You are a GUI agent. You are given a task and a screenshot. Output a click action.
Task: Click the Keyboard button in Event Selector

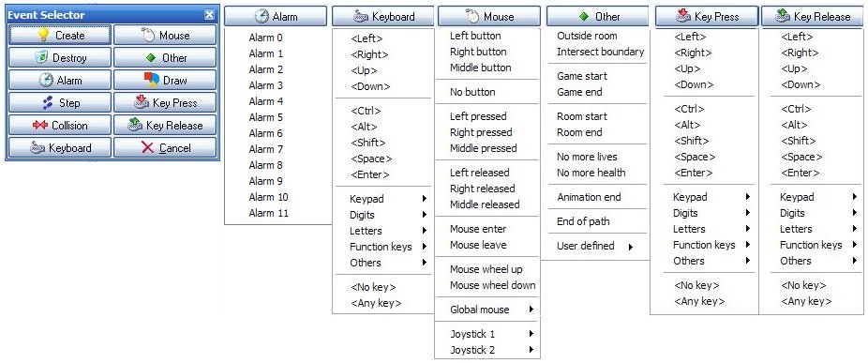tap(60, 148)
